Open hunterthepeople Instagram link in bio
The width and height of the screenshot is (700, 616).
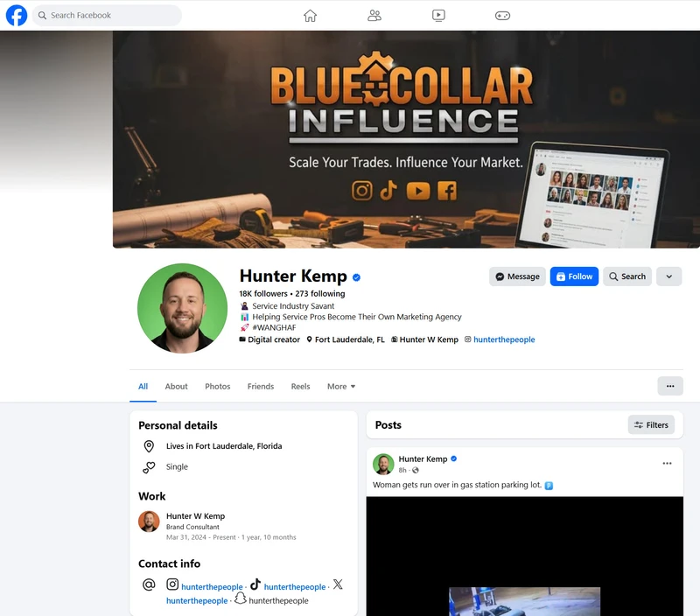[x=504, y=339]
